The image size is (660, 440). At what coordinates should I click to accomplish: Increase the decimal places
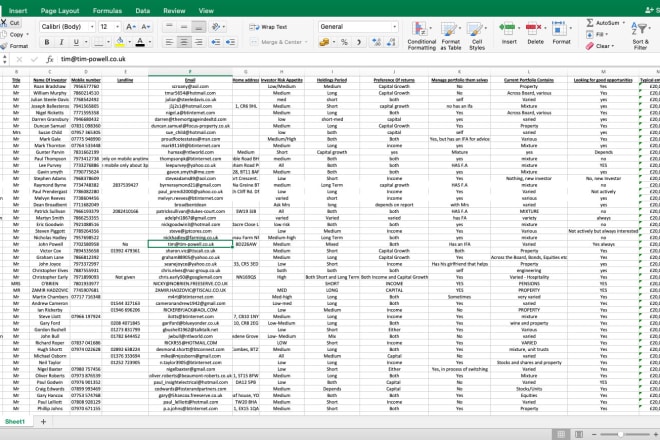pos(376,42)
